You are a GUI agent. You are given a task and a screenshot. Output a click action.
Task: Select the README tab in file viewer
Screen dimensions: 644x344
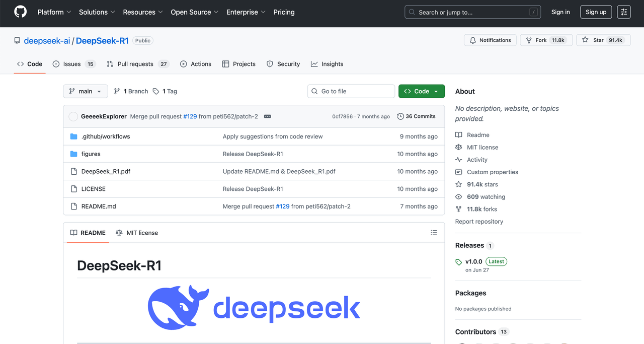(x=88, y=233)
